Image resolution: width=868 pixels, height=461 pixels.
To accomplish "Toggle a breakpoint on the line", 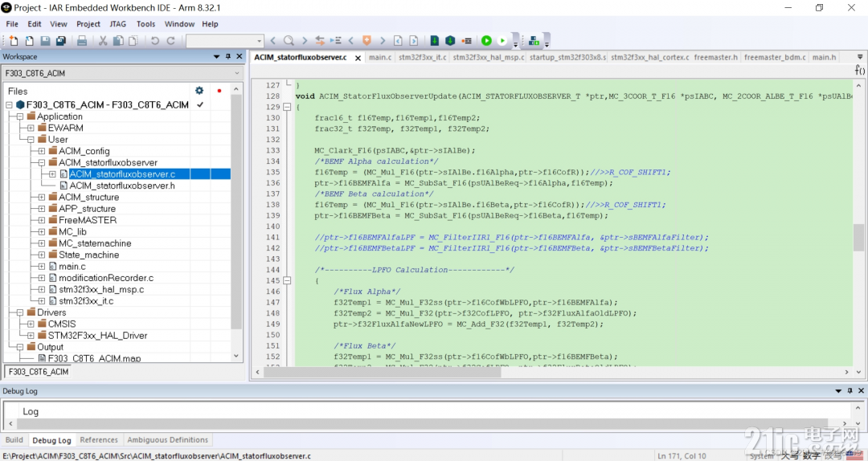I will point(467,40).
